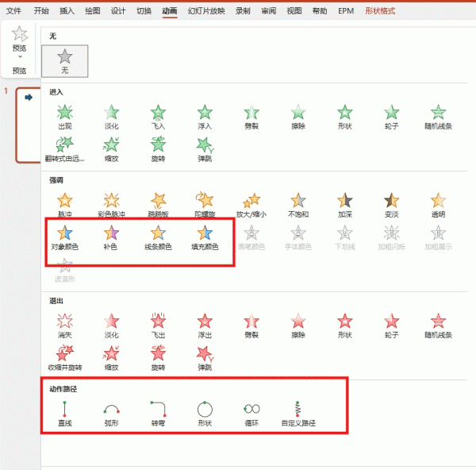Image resolution: width=476 pixels, height=470 pixels.
Task: Apply the 弹跳 exit animation
Action: point(205,358)
